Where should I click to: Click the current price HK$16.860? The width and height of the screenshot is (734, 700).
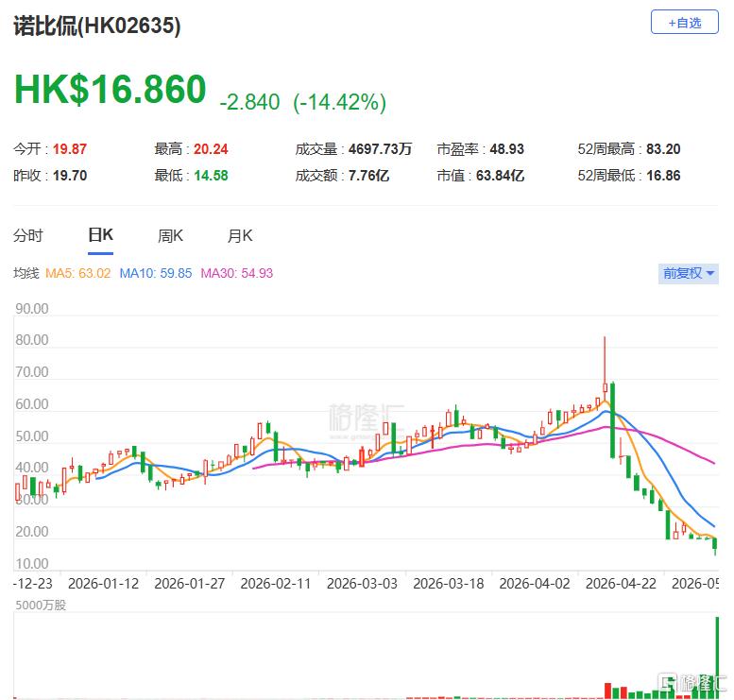pyautogui.click(x=110, y=89)
